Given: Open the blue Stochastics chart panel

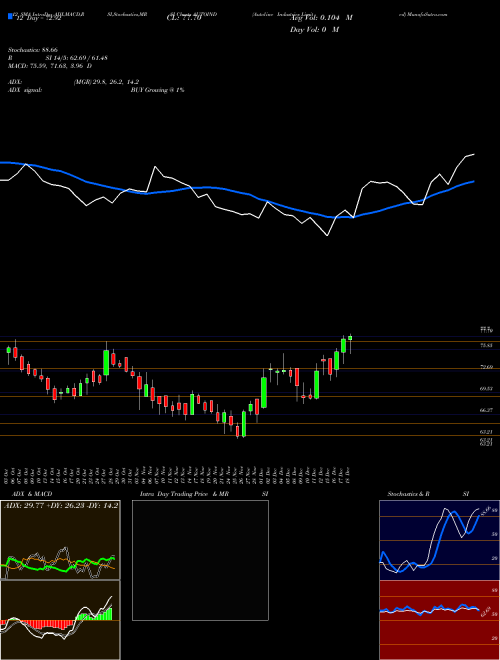Looking at the screenshot, I should [x=439, y=540].
